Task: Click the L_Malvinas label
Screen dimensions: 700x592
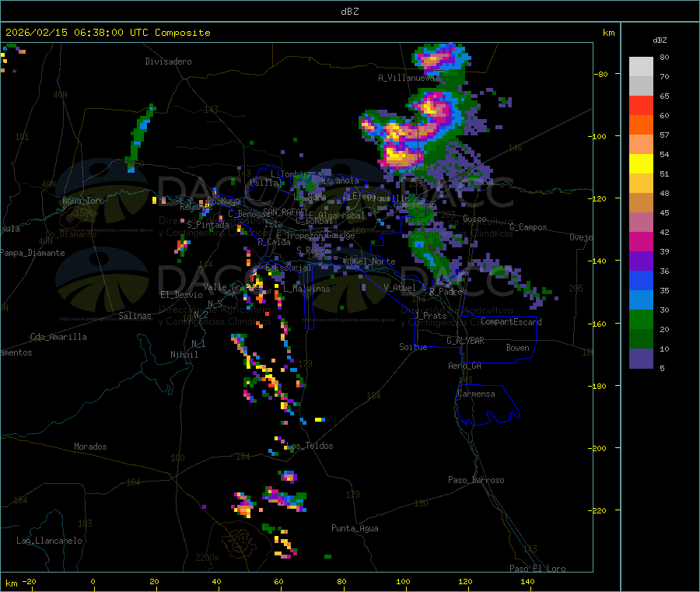Action: point(306,289)
